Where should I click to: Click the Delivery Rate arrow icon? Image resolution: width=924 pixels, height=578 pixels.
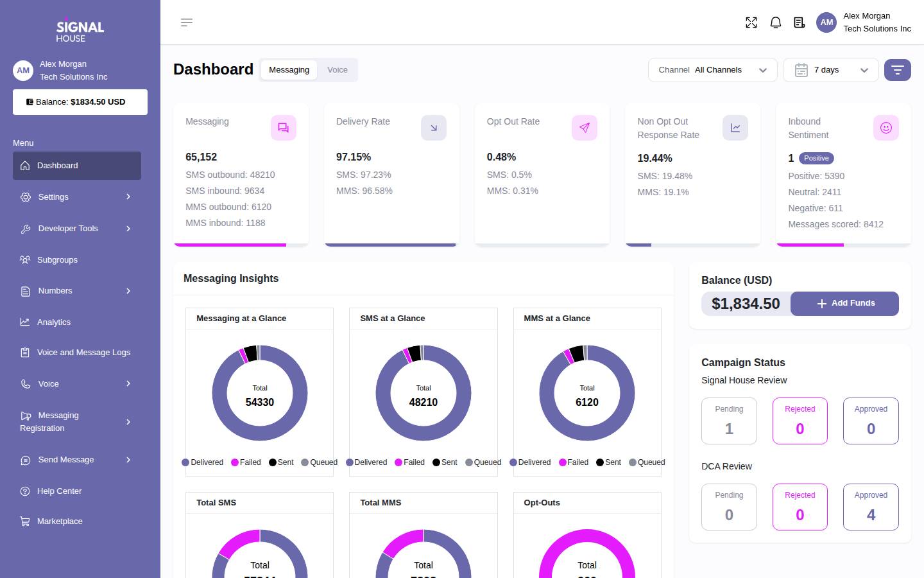click(x=434, y=128)
